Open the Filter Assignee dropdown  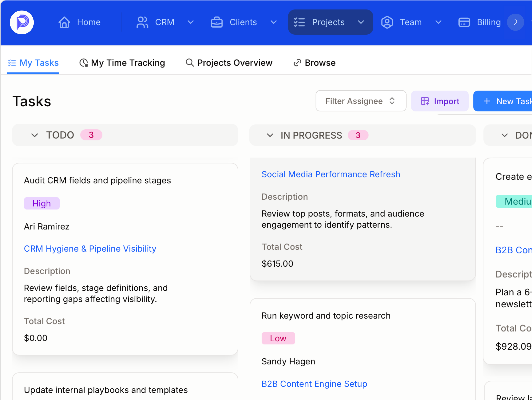click(x=361, y=101)
